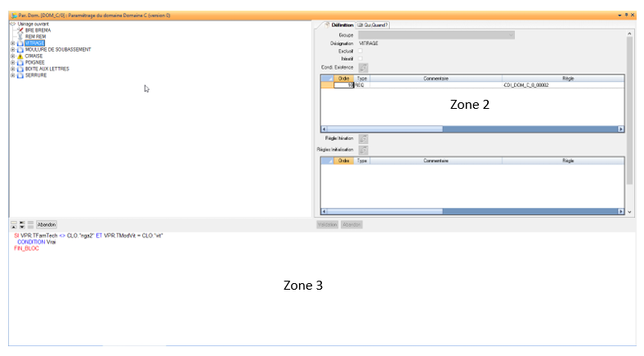
Task: Click the Règles Initialisation icon button
Action: (364, 150)
